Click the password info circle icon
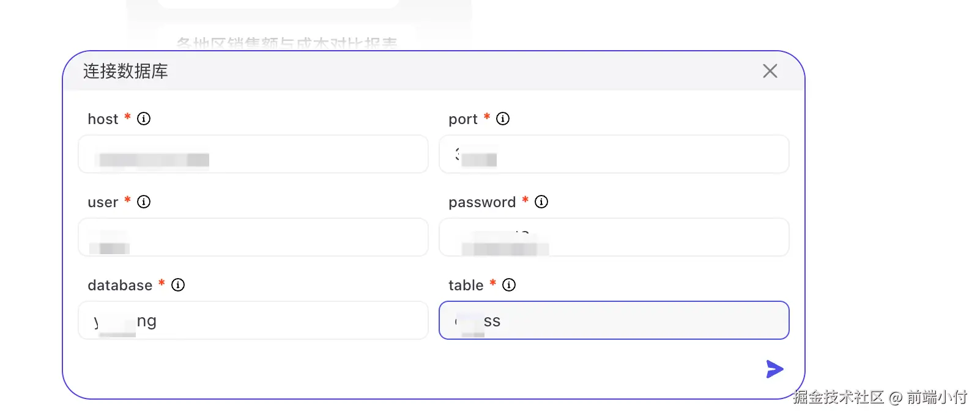The image size is (980, 418). 541,202
